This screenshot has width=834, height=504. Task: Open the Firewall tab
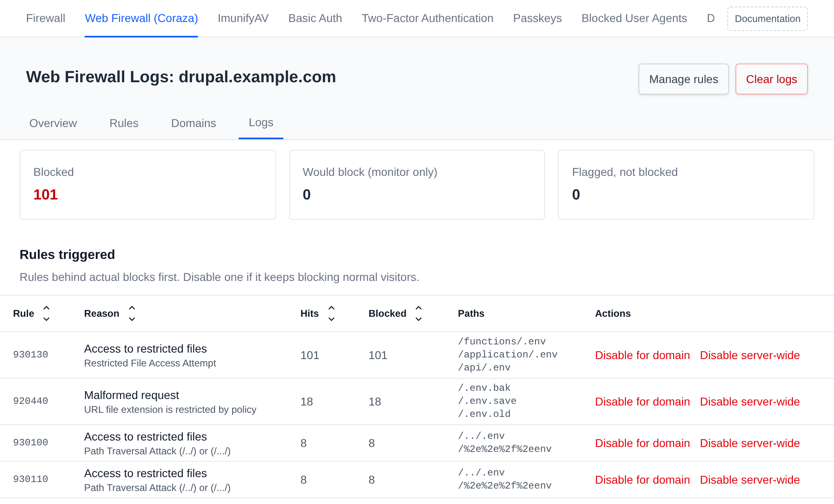(x=46, y=18)
